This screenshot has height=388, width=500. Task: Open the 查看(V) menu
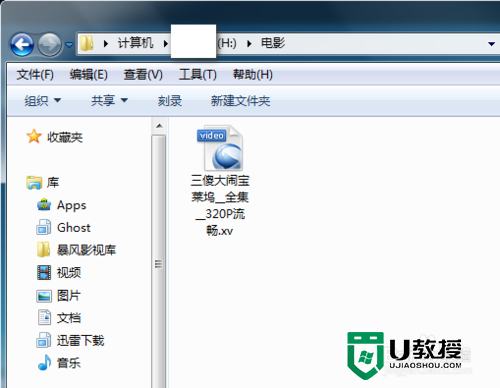tap(143, 74)
